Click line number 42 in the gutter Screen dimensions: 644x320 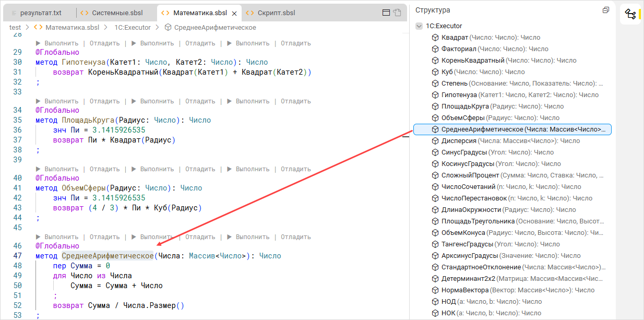pyautogui.click(x=17, y=198)
